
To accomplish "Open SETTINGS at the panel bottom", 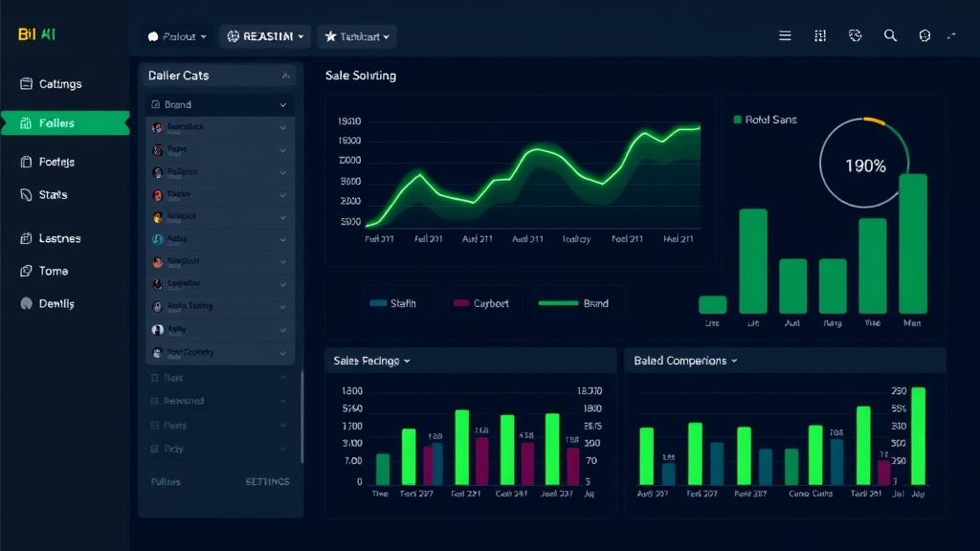I will (x=268, y=482).
